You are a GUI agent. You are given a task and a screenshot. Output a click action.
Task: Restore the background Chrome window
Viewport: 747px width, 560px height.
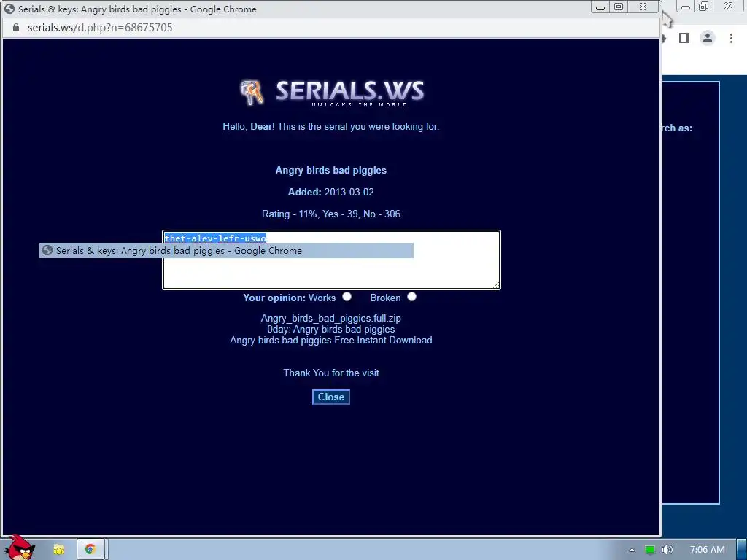click(x=703, y=7)
